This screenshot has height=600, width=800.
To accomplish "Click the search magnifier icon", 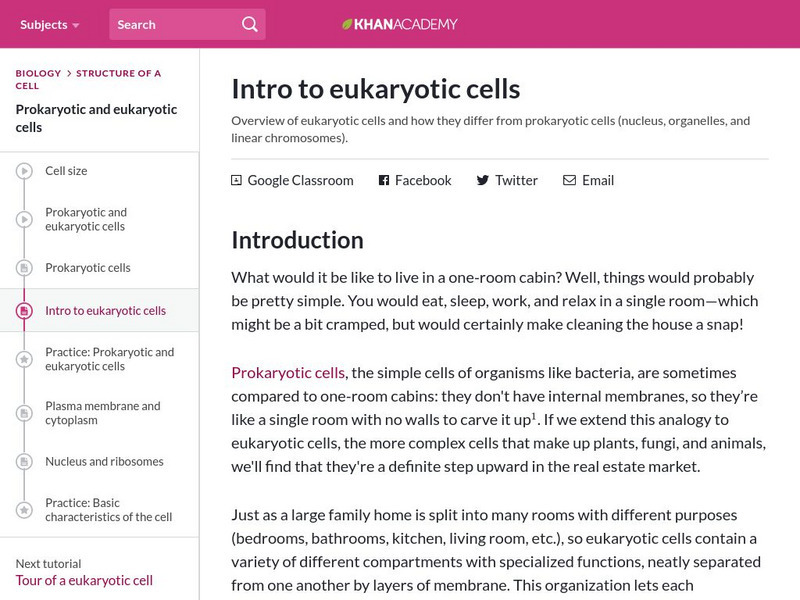I will pos(250,24).
